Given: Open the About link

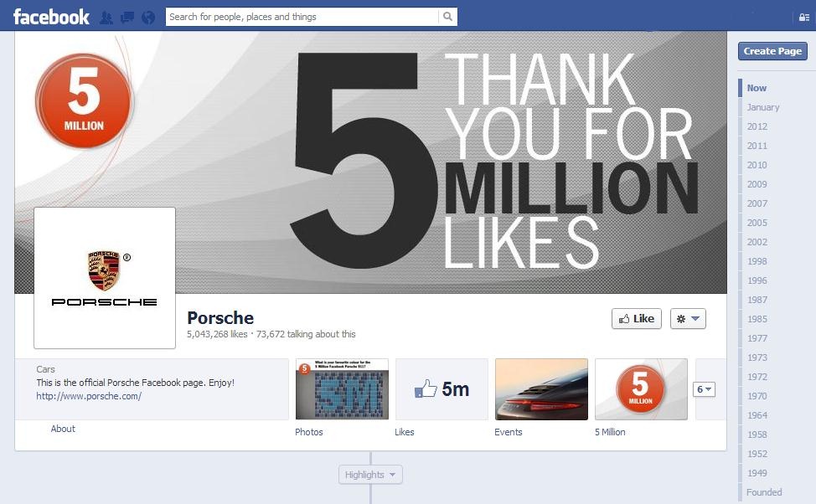Looking at the screenshot, I should 63,429.
